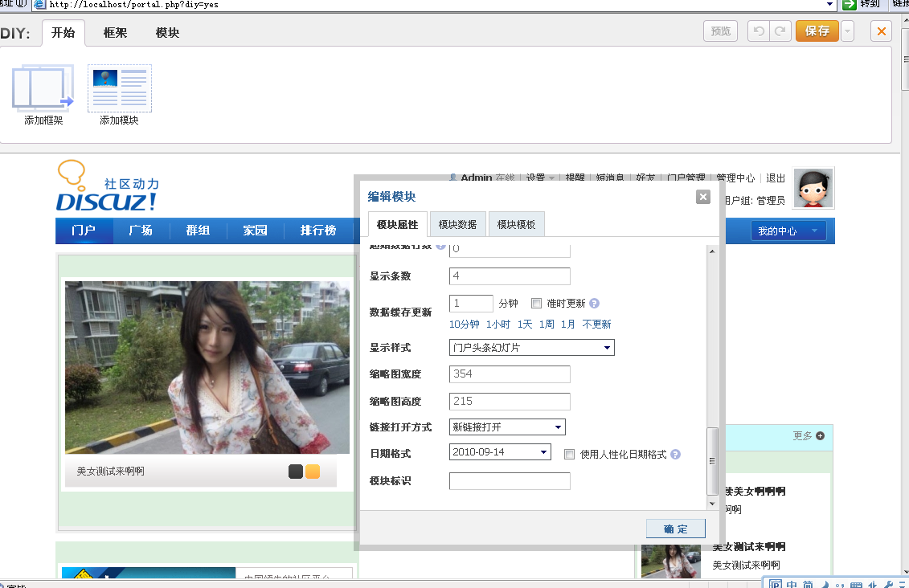Click the dialog scrollbar up arrow
The image size is (909, 588).
712,251
